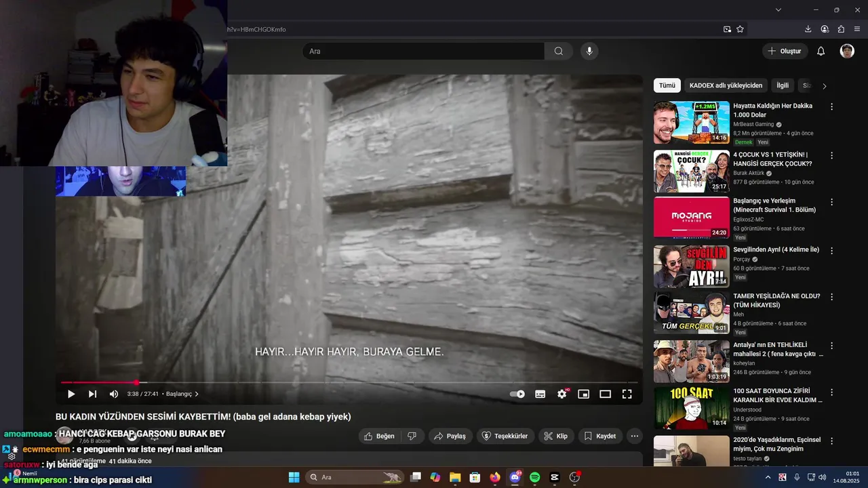Create a clip with Klip
The height and width of the screenshot is (488, 868).
point(556,436)
